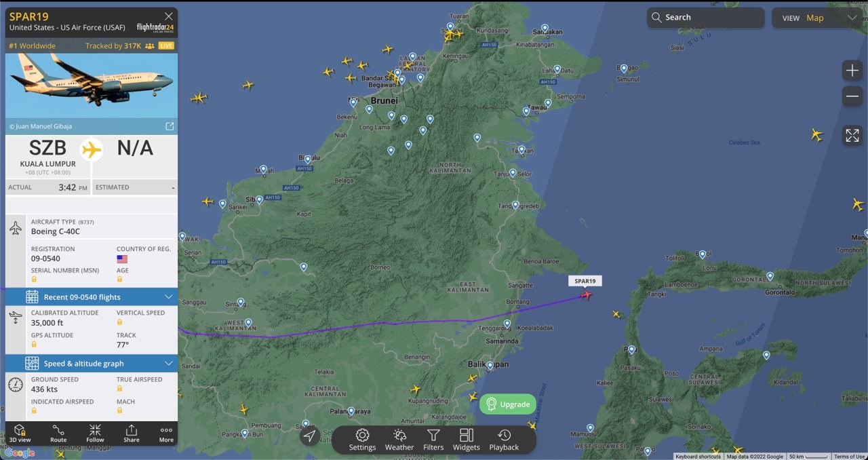Open the Widgets panel

pyautogui.click(x=466, y=440)
